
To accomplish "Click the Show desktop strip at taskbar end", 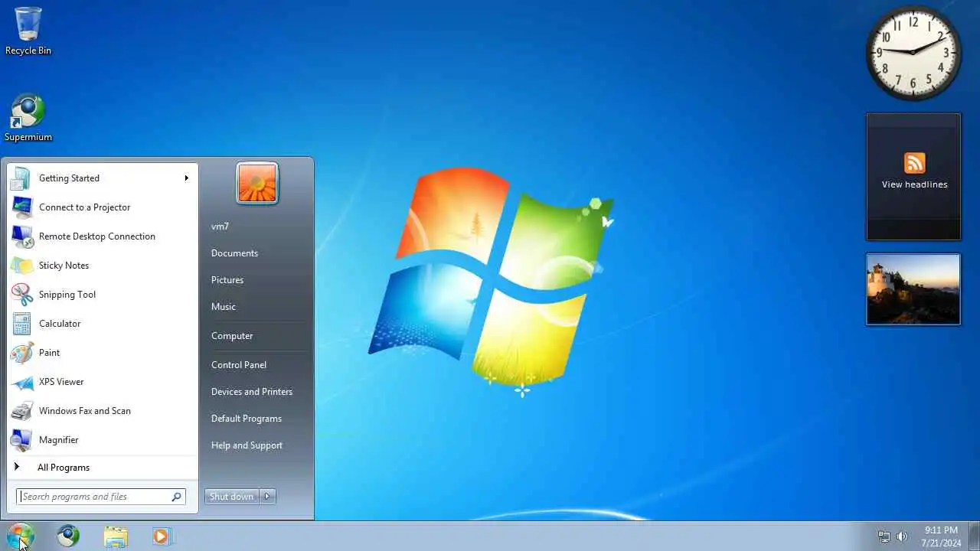I will point(974,536).
